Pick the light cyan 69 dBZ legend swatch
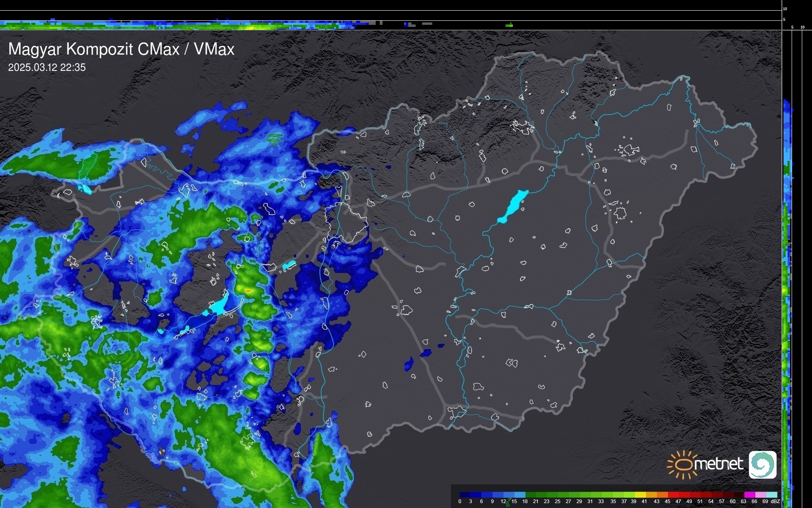 click(771, 495)
